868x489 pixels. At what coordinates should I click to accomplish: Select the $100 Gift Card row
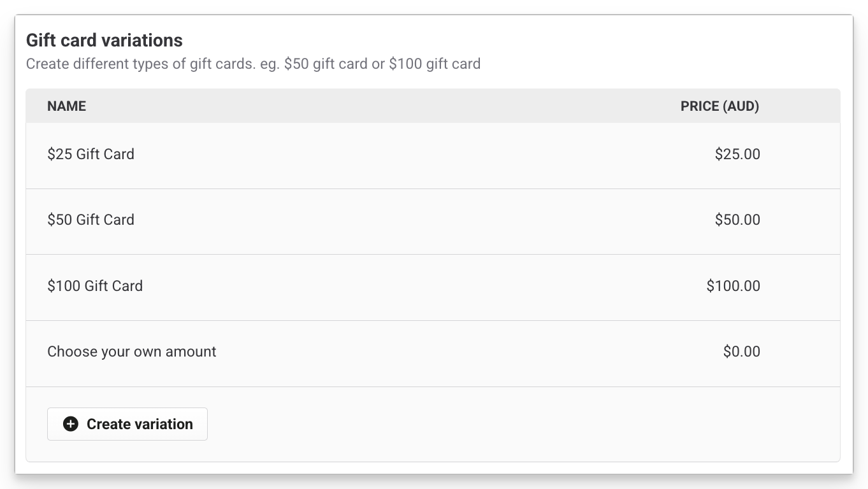click(433, 286)
